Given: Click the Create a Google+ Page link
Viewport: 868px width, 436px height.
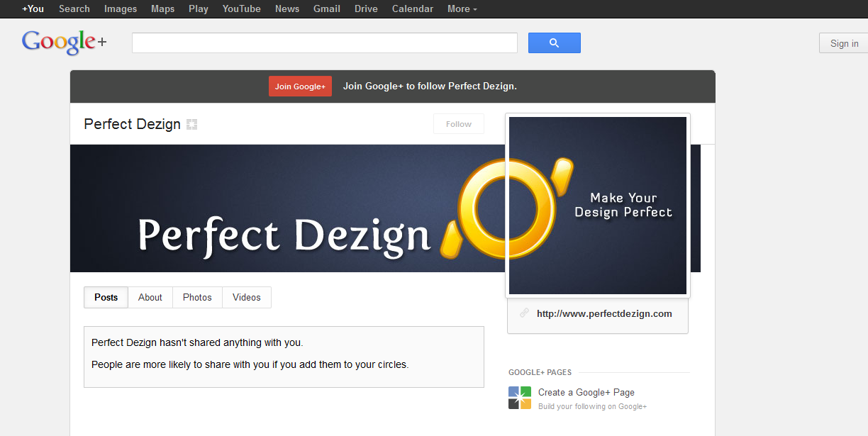Looking at the screenshot, I should [x=586, y=392].
